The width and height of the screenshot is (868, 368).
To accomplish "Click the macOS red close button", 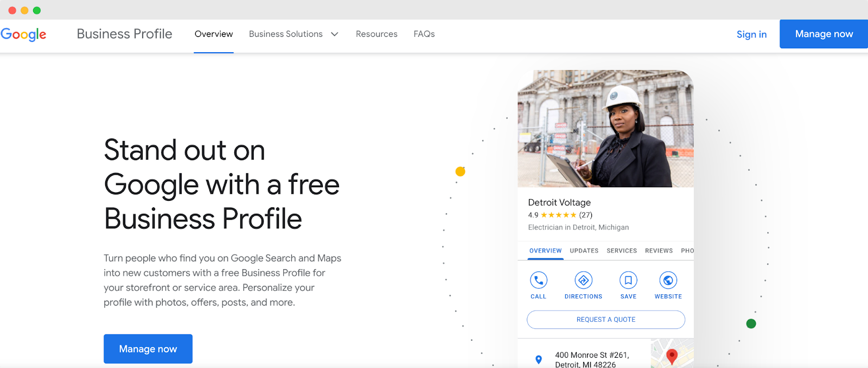I will (x=12, y=10).
